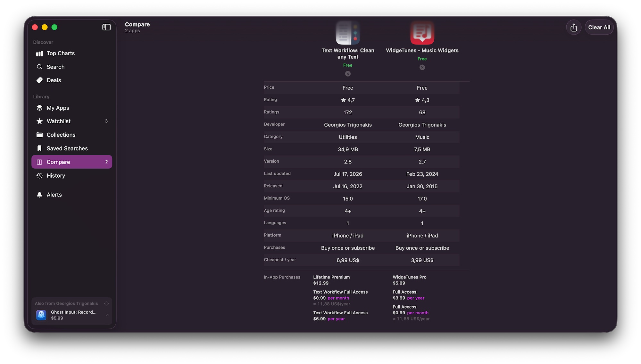Viewport: 641px width, 364px height.
Task: Click the My Apps layers icon
Action: pos(39,108)
